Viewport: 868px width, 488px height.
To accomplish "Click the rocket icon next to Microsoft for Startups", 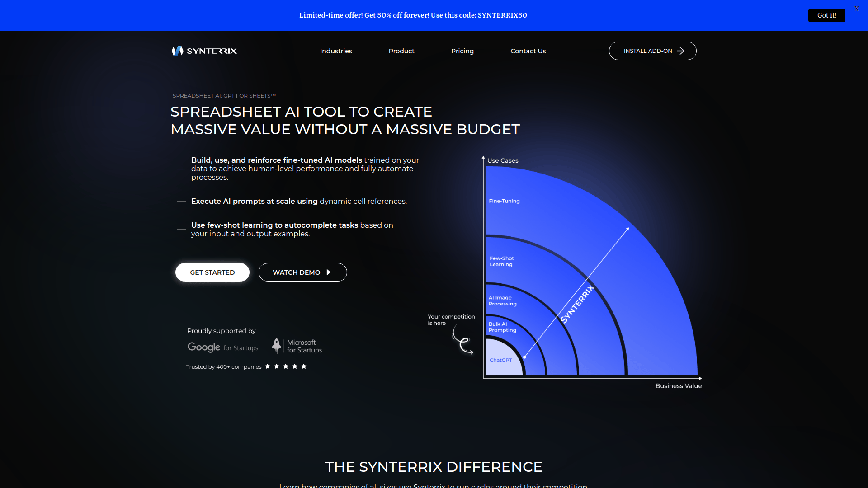I will tap(277, 345).
